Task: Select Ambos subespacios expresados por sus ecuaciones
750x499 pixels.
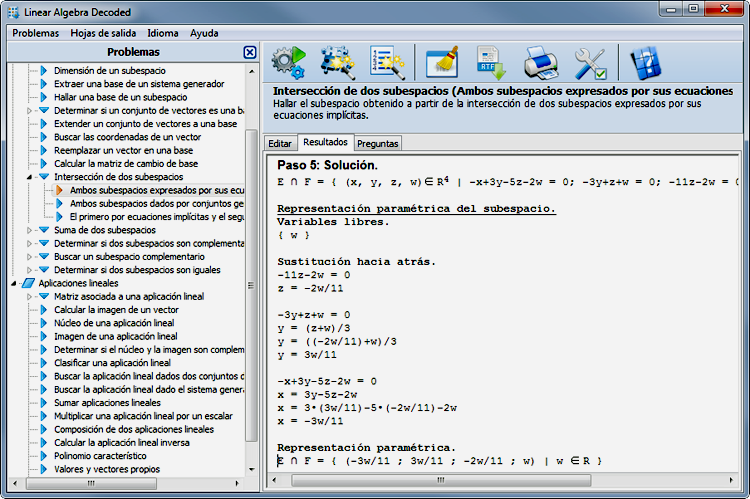Action: (157, 190)
